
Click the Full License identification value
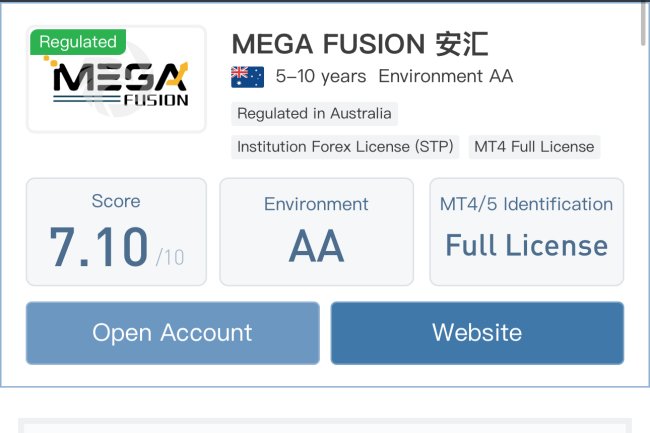[526, 246]
